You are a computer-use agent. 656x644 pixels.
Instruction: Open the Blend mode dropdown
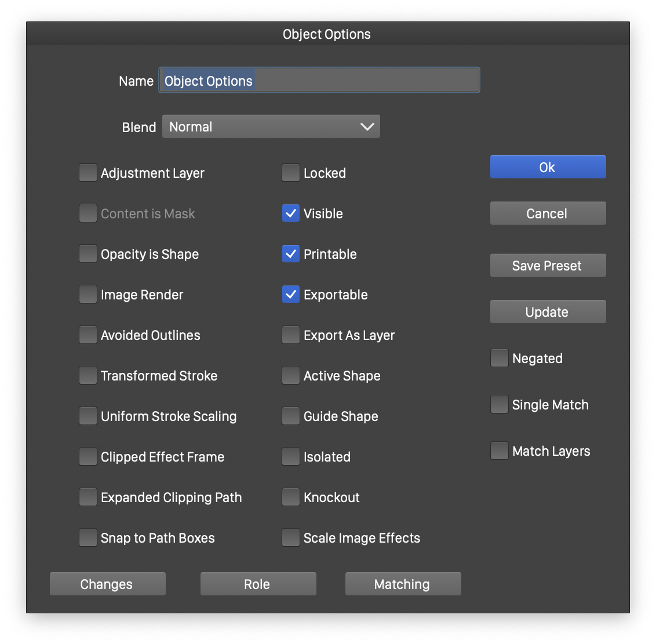tap(271, 127)
